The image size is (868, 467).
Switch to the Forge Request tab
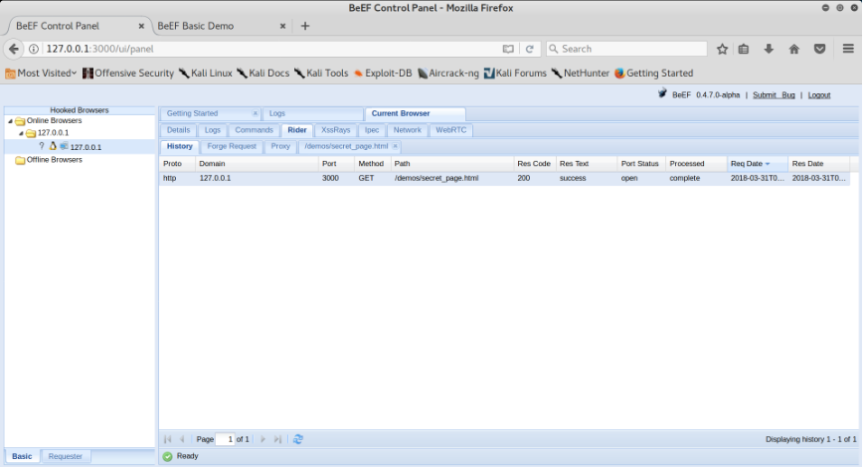(x=232, y=147)
